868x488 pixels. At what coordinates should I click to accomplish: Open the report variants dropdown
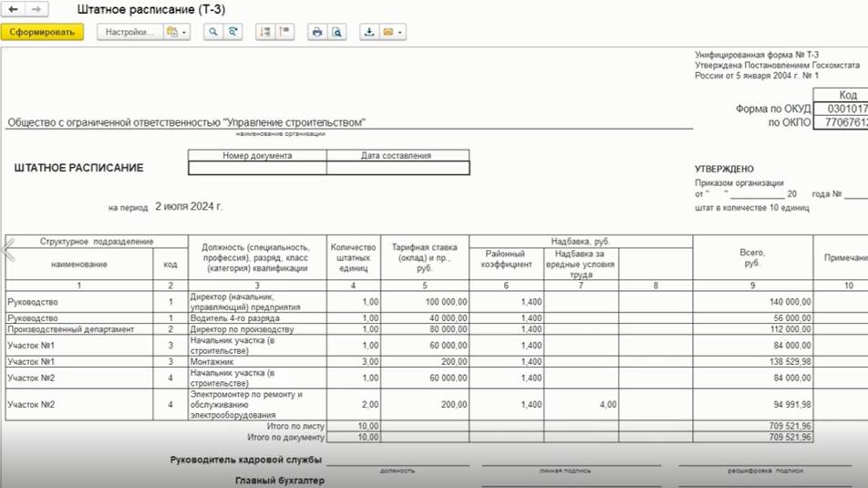(177, 32)
